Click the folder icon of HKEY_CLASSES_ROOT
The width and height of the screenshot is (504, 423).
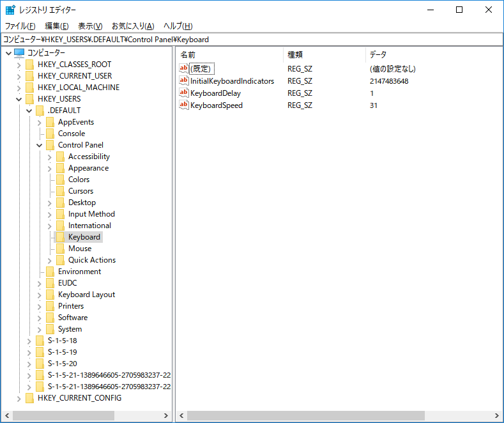(x=29, y=65)
